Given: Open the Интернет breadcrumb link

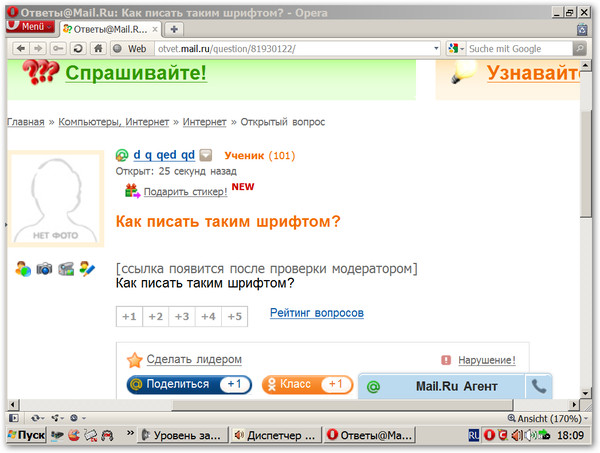Looking at the screenshot, I should pyautogui.click(x=204, y=122).
